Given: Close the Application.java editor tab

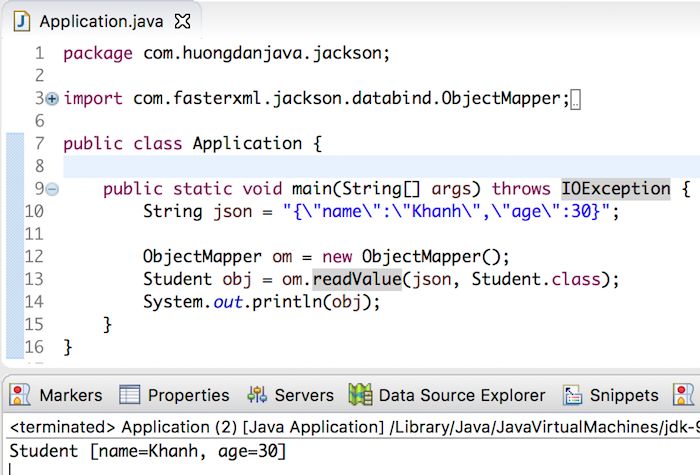Looking at the screenshot, I should point(182,21).
